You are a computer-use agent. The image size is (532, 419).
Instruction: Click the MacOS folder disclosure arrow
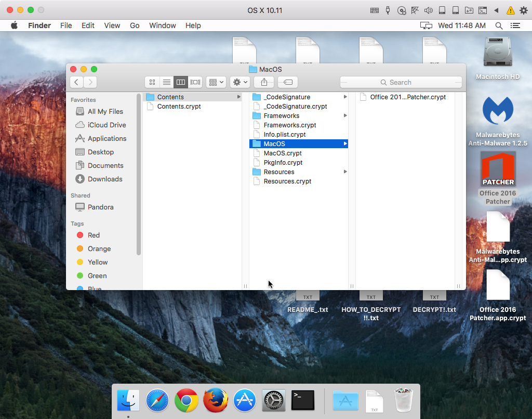(x=345, y=143)
